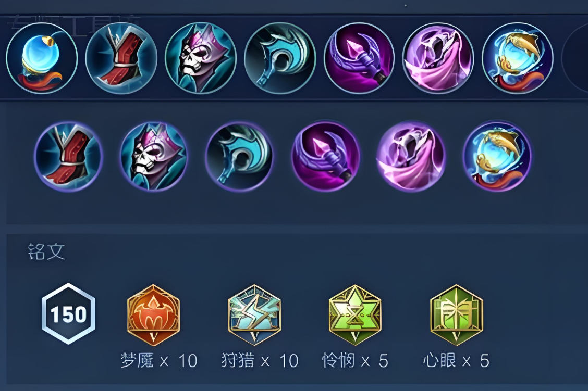
Task: Select the skull mask item in top row
Action: 201,58
